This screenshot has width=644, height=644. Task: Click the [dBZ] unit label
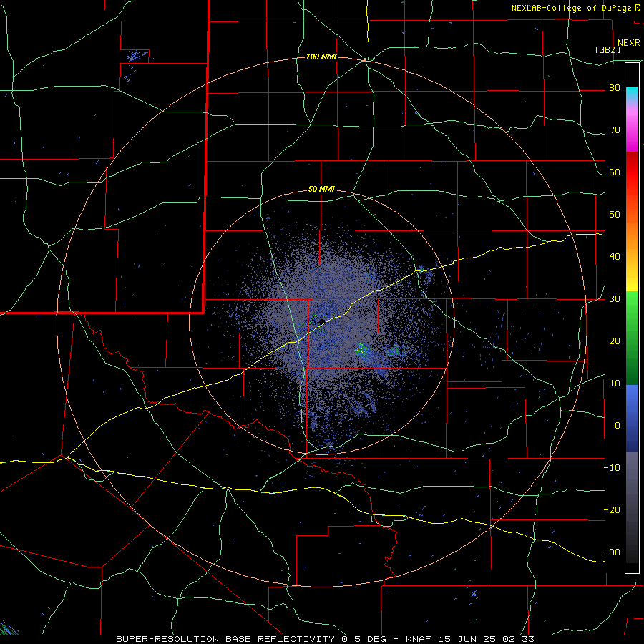coord(608,49)
